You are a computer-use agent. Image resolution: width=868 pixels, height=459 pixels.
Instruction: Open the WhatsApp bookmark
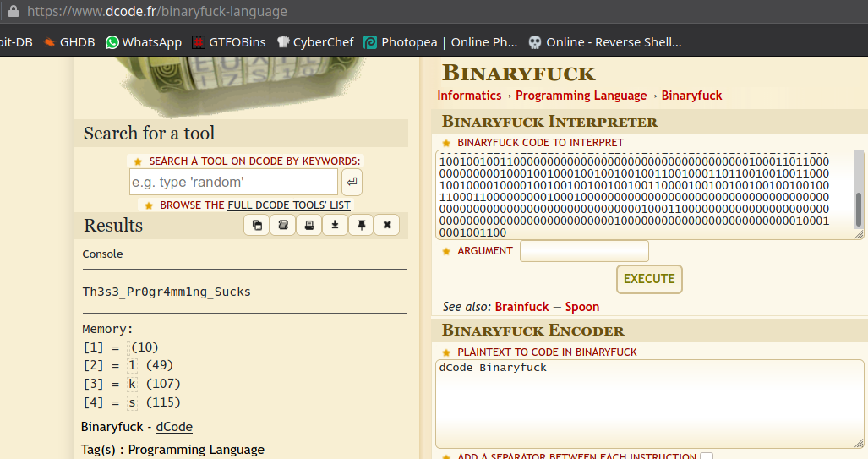pos(143,42)
